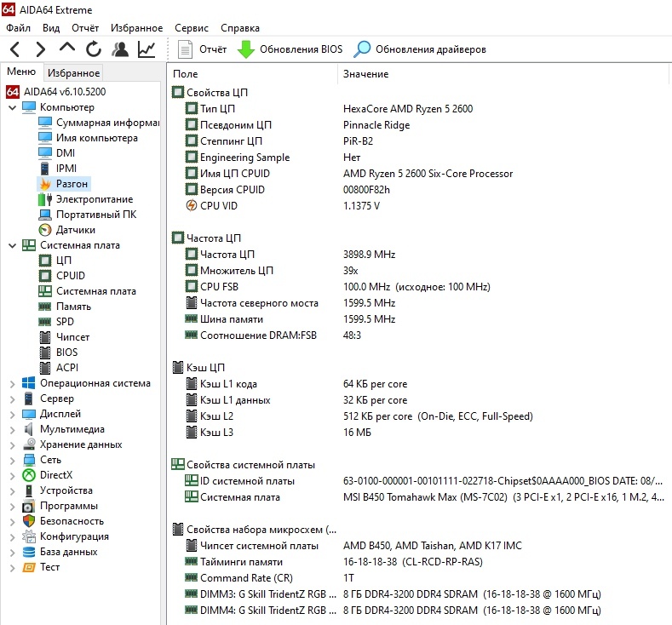Image resolution: width=672 pixels, height=625 pixels.
Task: Select the Чипсет icon in tree
Action: 45,337
